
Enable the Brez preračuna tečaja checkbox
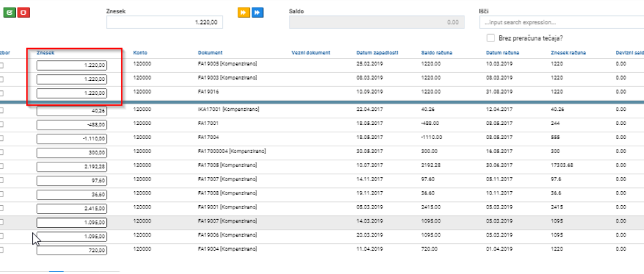click(491, 38)
